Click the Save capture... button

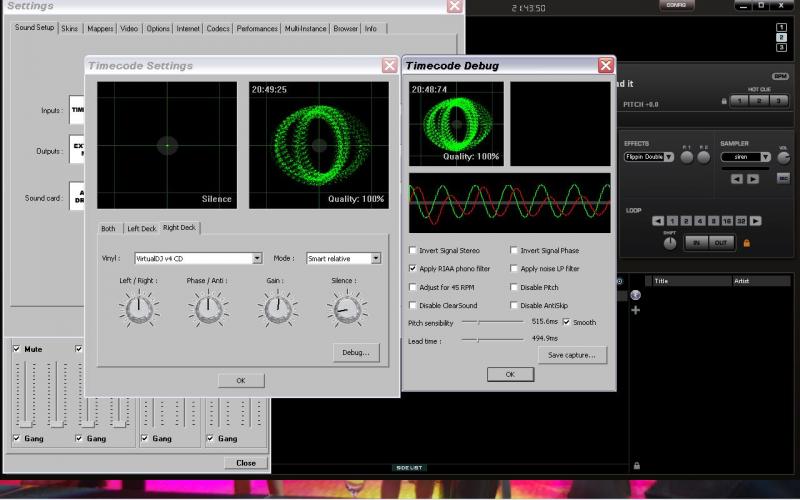point(572,355)
